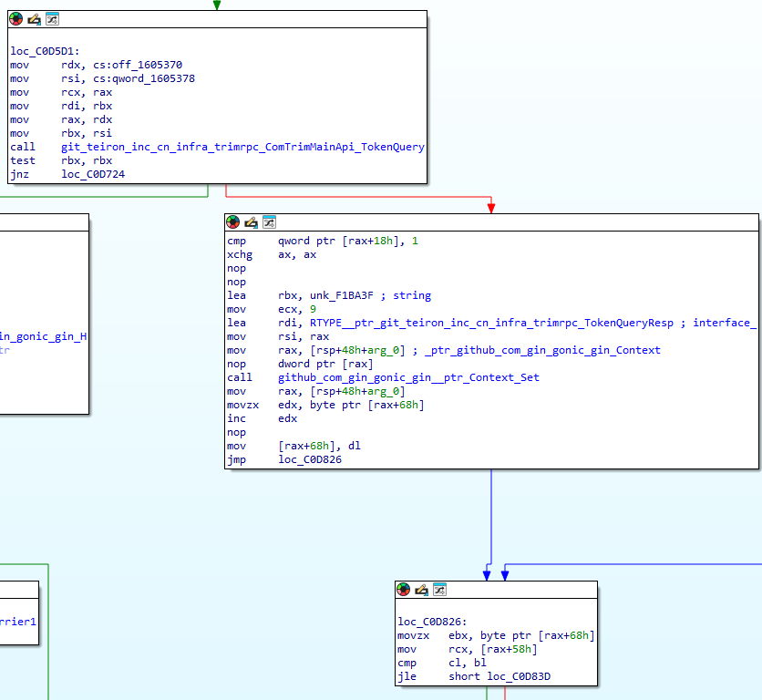The image size is (762, 700).
Task: Click pencil edit icon in loc_C0D826 block
Action: 421,590
